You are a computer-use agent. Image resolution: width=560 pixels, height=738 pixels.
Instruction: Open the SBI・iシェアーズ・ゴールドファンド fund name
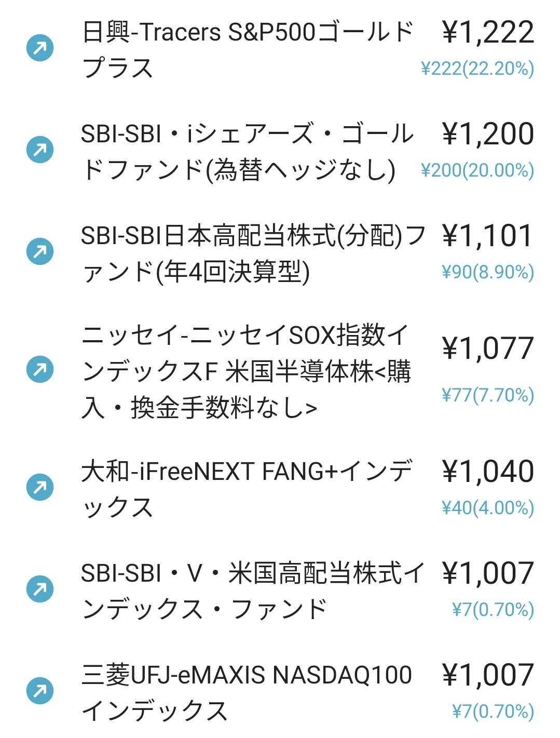pos(247,151)
